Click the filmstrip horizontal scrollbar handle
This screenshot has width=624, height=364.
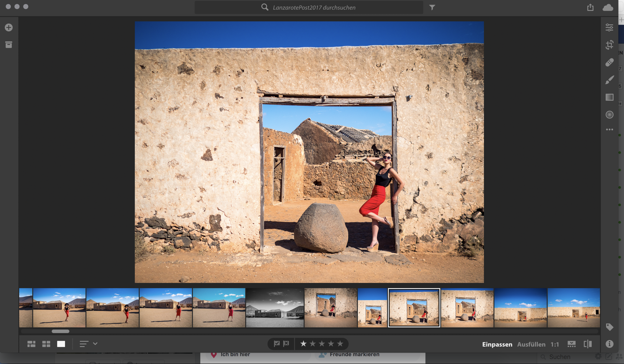pyautogui.click(x=60, y=331)
